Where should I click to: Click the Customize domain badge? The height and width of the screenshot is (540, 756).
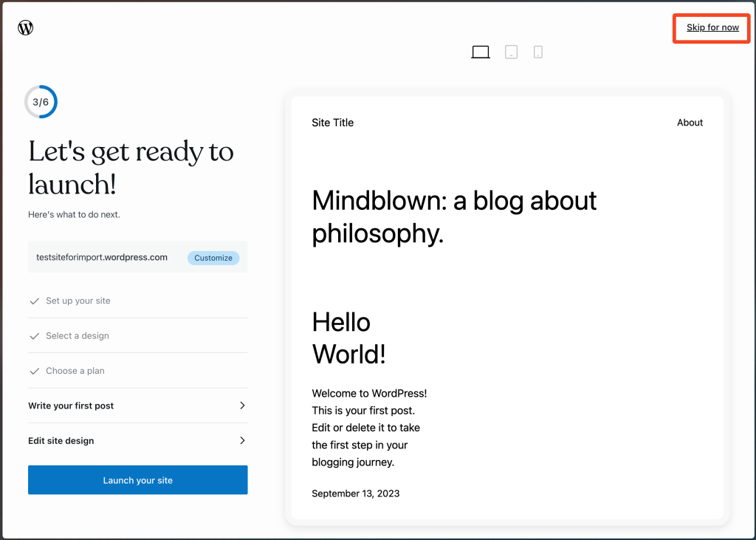pyautogui.click(x=213, y=258)
